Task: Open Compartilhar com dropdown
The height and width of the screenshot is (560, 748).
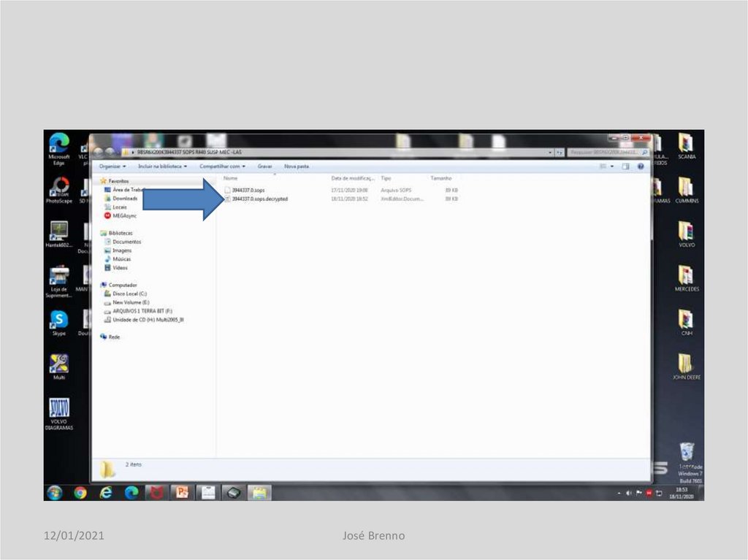Action: point(222,166)
